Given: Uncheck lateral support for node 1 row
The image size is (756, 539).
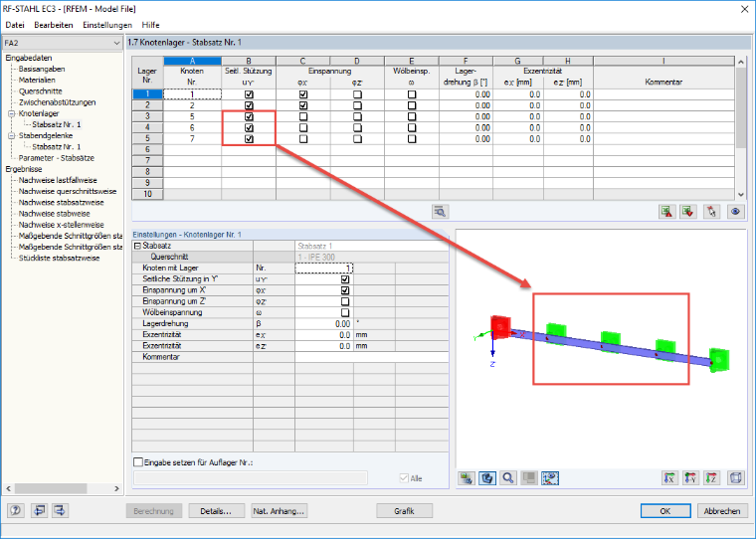Looking at the screenshot, I should tap(249, 94).
